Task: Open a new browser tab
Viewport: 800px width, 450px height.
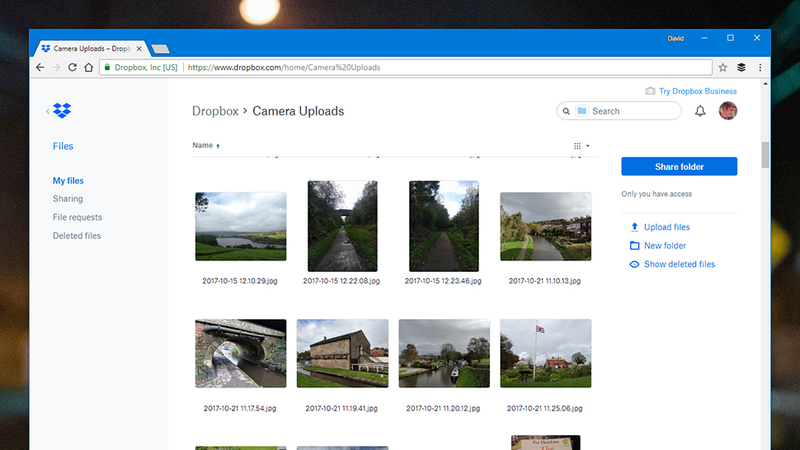Action: [160, 49]
